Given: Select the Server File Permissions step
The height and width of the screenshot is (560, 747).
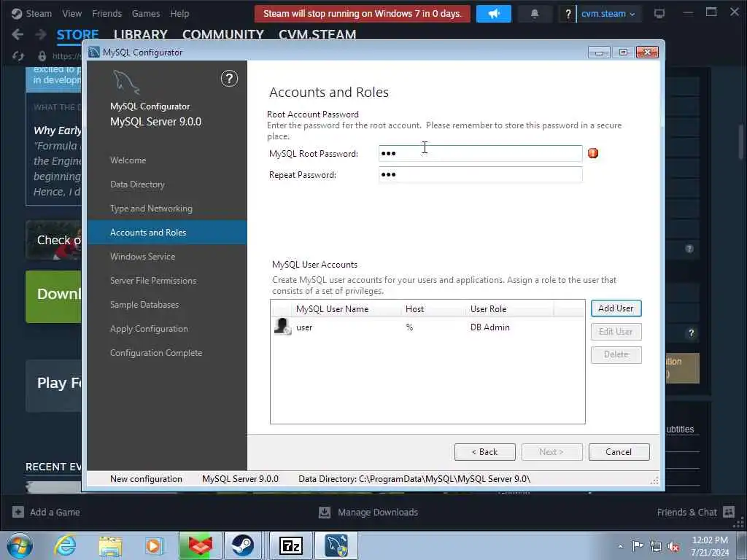Looking at the screenshot, I should tap(153, 281).
